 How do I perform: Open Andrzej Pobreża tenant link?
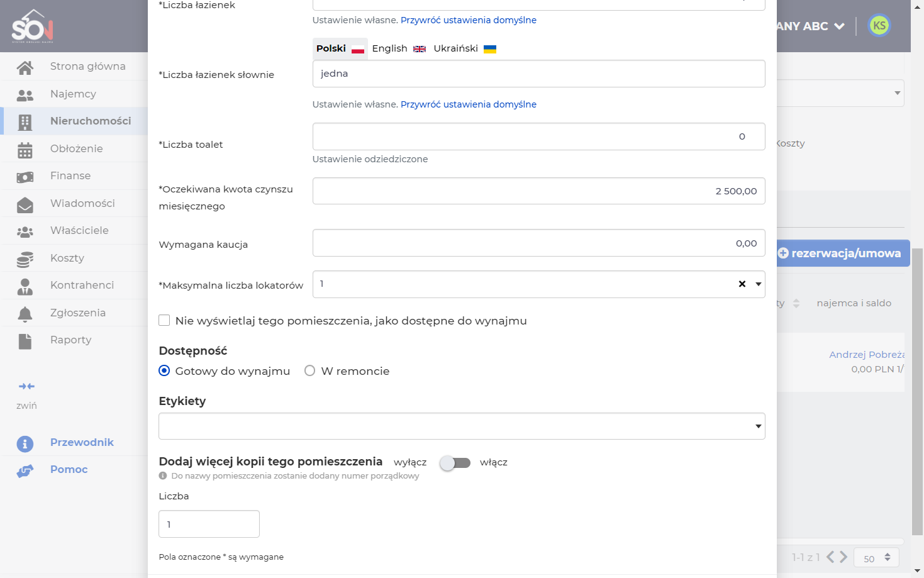click(x=867, y=355)
